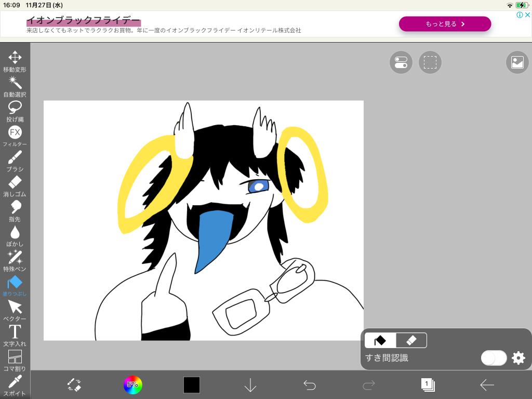Open the reference image window icon
This screenshot has height=399, width=532.
pos(517,62)
